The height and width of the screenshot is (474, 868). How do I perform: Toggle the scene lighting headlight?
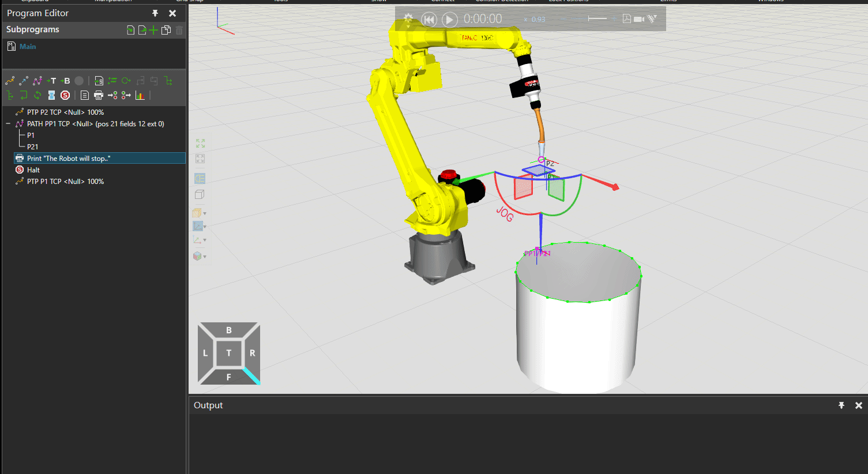(200, 179)
